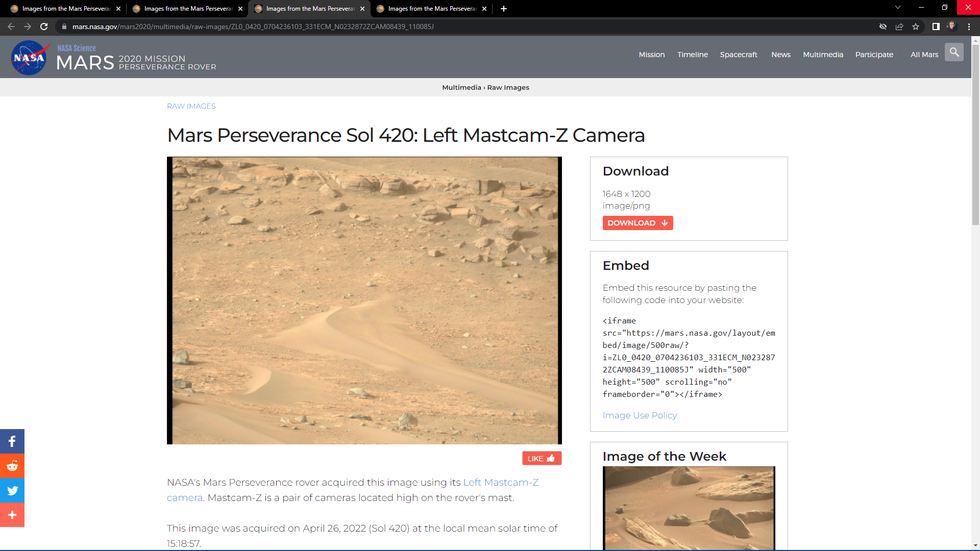This screenshot has width=980, height=551.
Task: Click the Image of the Week thumbnail
Action: click(x=689, y=508)
